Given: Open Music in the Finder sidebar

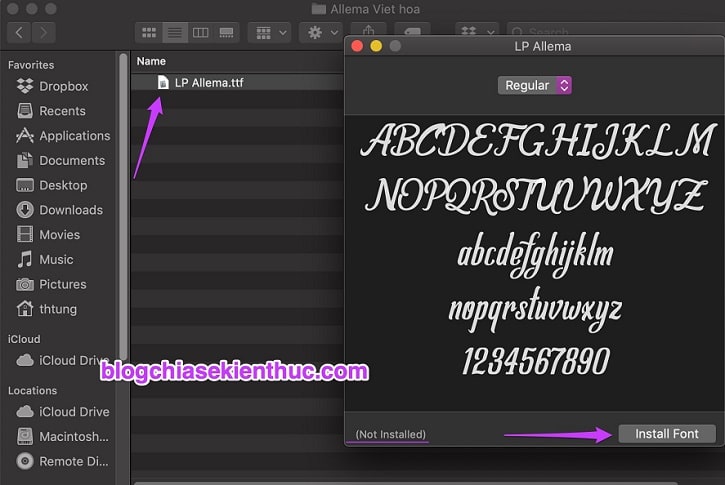Looking at the screenshot, I should point(44,259).
